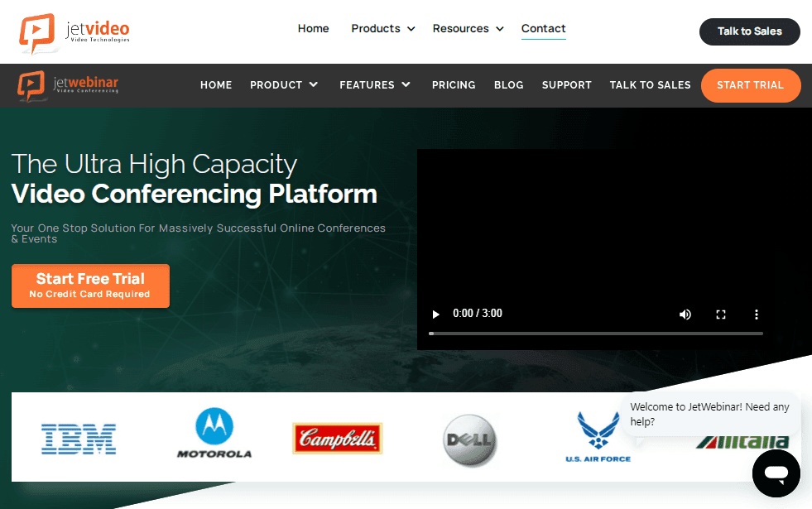
Task: Open the video player more options menu
Action: [756, 315]
